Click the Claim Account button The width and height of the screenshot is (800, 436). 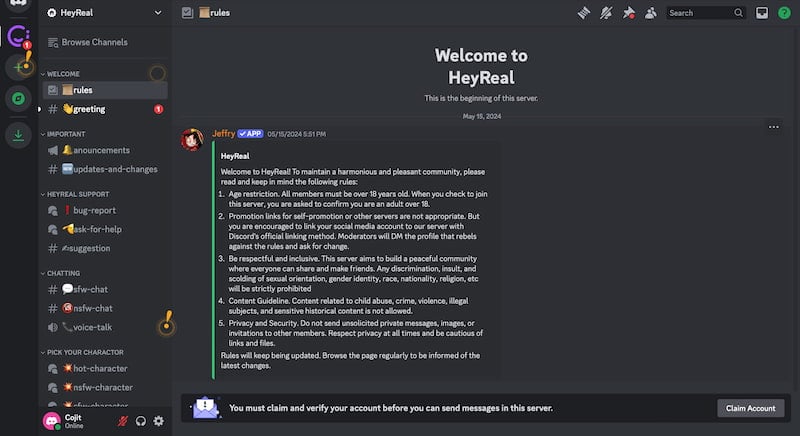point(751,408)
